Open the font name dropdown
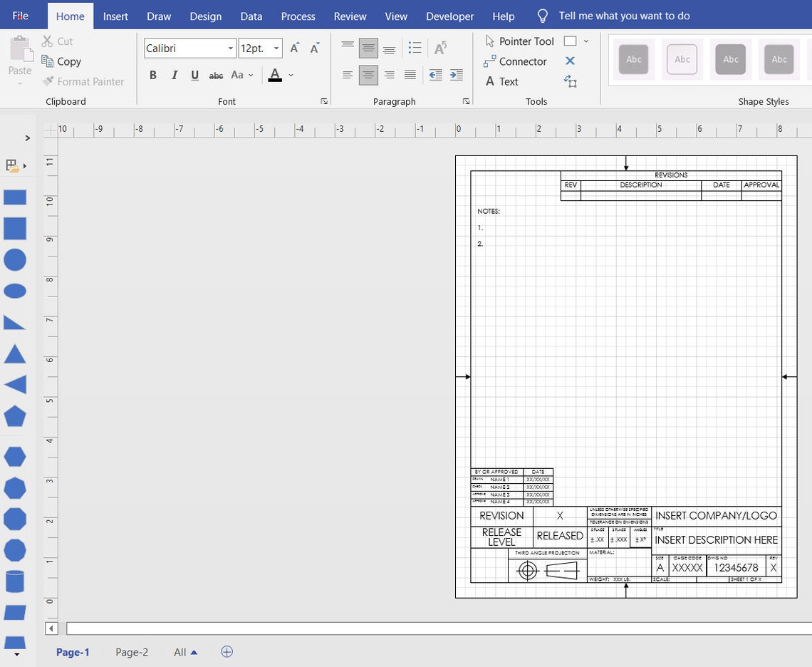Image resolution: width=812 pixels, height=667 pixels. pyautogui.click(x=231, y=48)
